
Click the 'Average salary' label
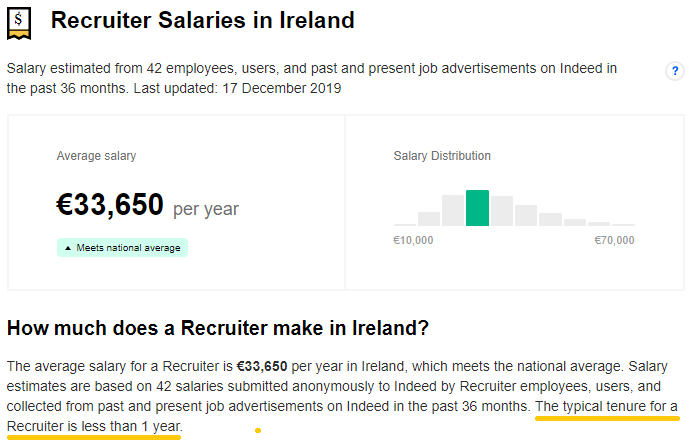click(x=96, y=156)
